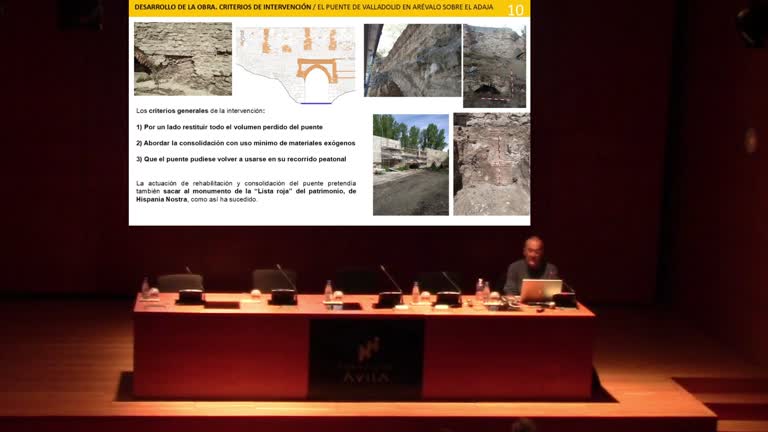Click the paragraph mentioning Lista roja del patrimonio
768x432 pixels.
click(x=246, y=191)
